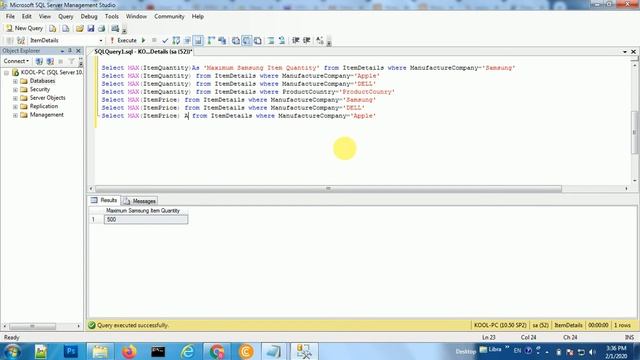
Task: Select the Databases tree item
Action: [42, 81]
